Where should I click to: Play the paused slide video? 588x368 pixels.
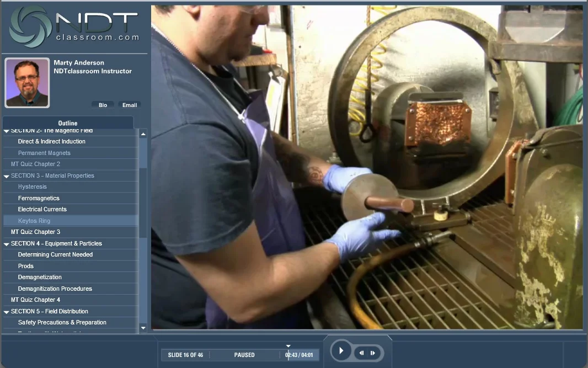[341, 351]
